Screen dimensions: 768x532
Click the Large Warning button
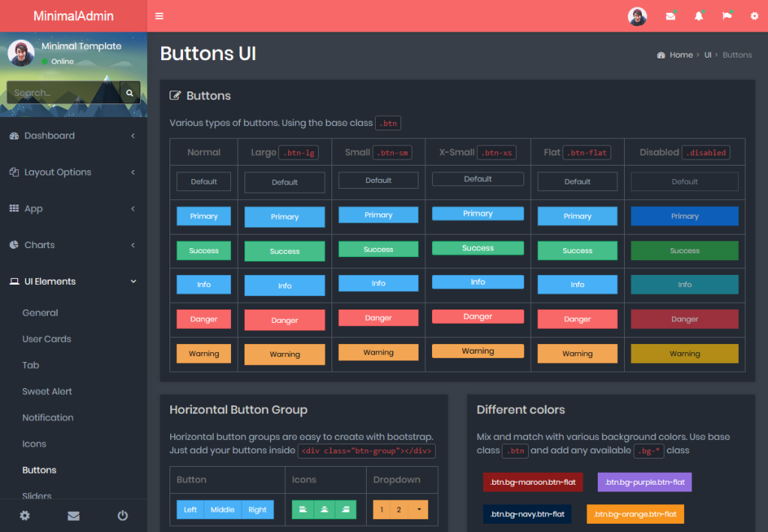(x=284, y=354)
